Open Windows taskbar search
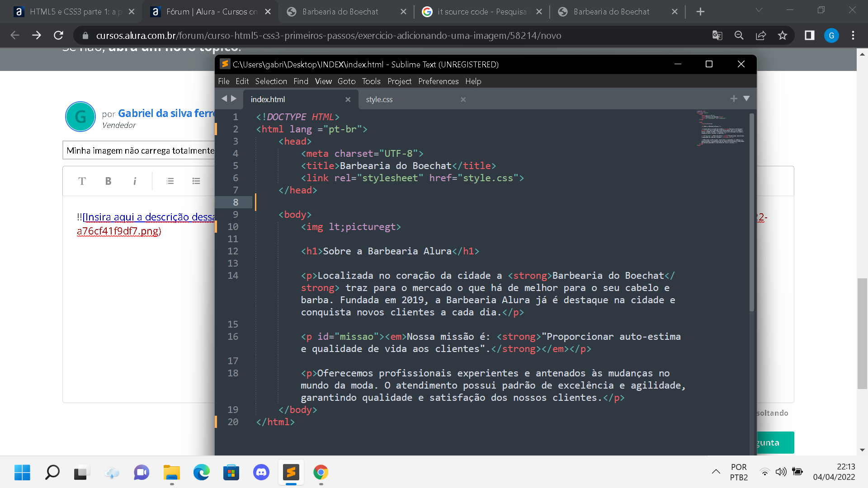Viewport: 868px width, 488px height. click(52, 473)
